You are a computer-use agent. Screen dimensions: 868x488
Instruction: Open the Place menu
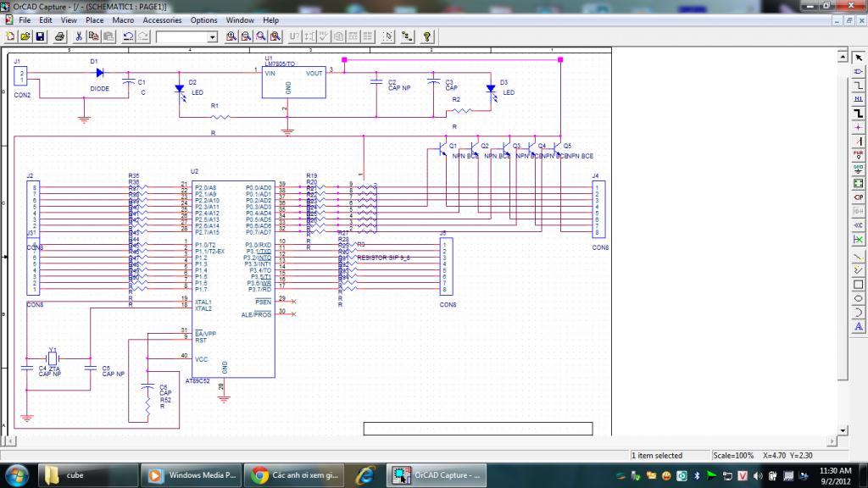94,19
